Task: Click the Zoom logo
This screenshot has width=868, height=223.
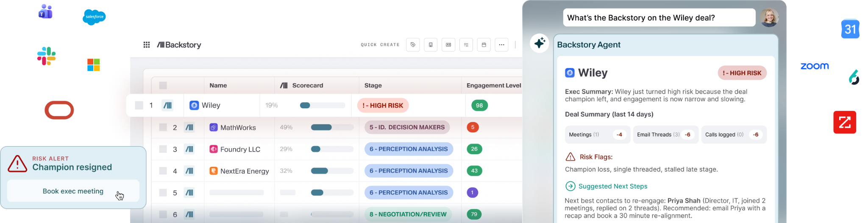Action: (815, 66)
